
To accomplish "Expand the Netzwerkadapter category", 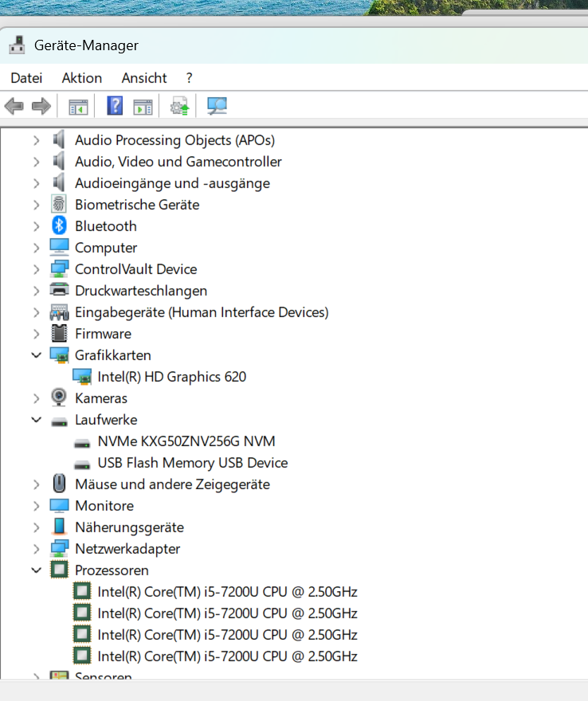I will [x=36, y=549].
